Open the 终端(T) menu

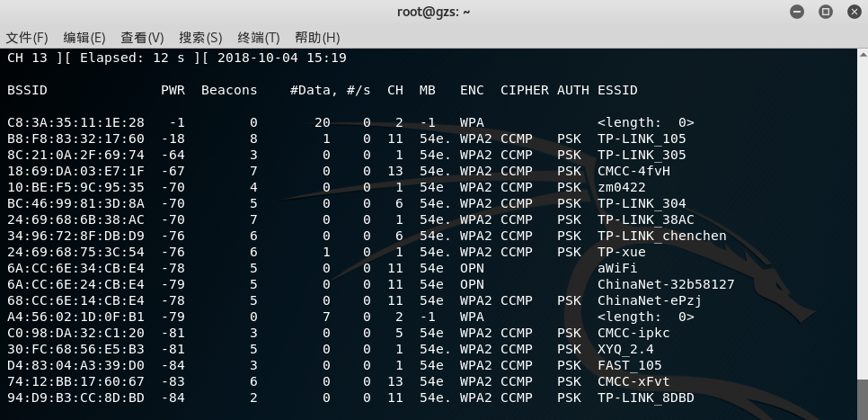pos(259,38)
